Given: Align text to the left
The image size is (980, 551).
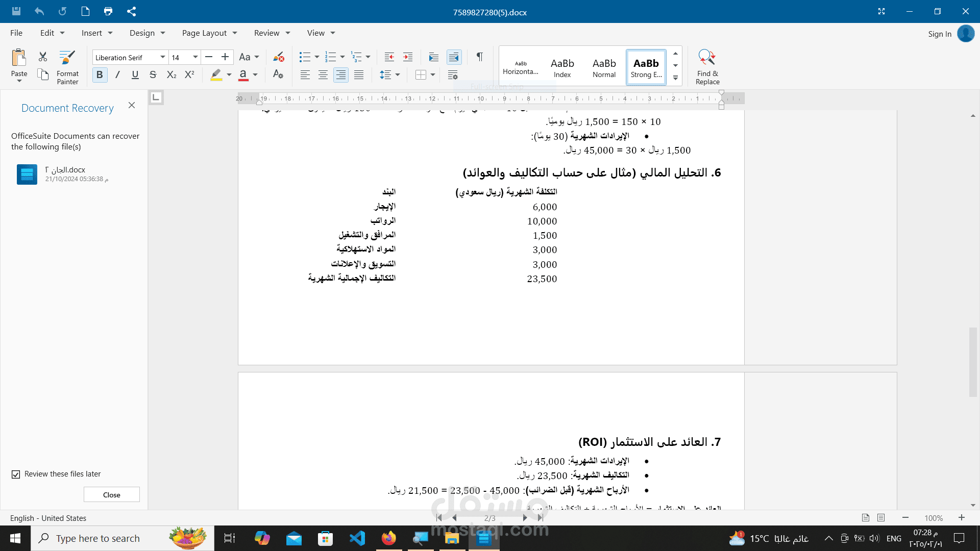Looking at the screenshot, I should tap(305, 75).
